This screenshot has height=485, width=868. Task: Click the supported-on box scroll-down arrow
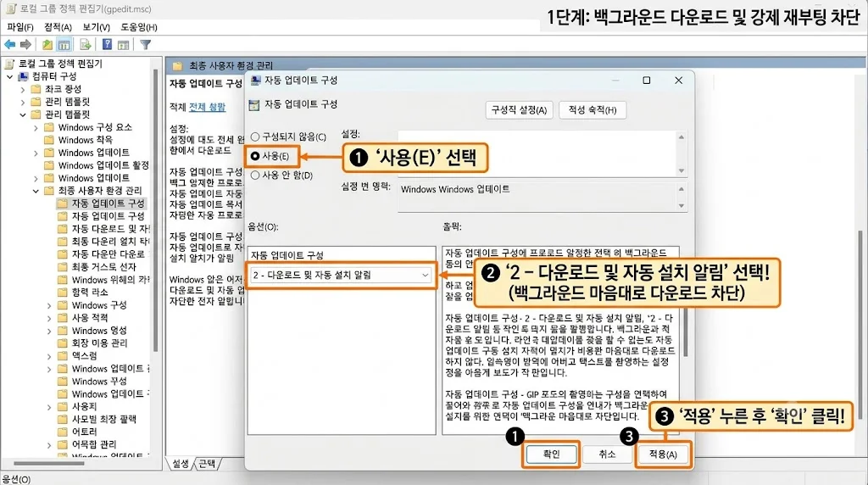[682, 206]
